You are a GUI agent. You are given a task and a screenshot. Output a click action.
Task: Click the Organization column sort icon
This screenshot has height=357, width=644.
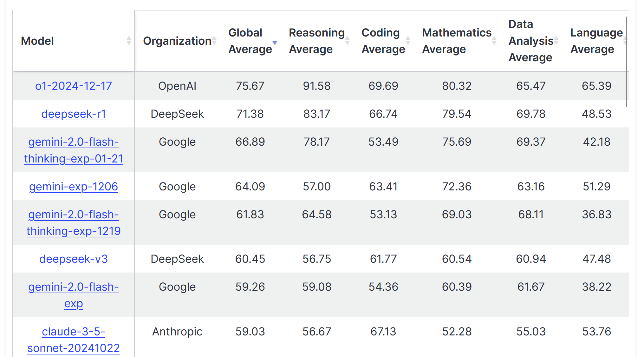(x=214, y=41)
